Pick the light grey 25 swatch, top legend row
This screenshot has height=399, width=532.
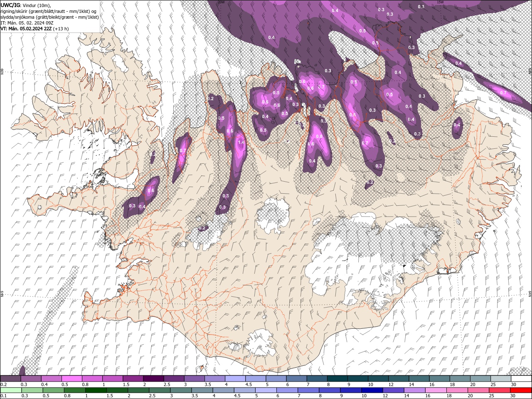(x=501, y=379)
